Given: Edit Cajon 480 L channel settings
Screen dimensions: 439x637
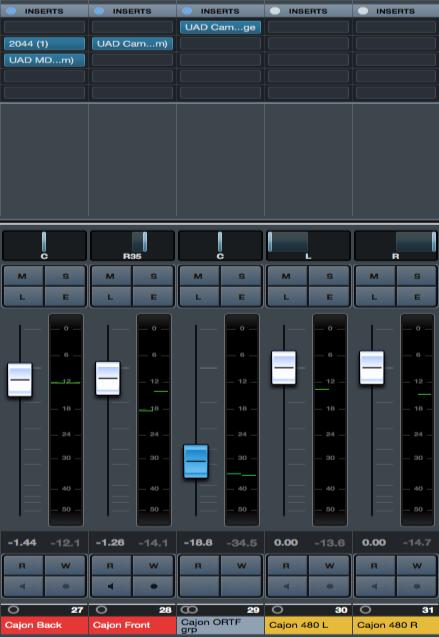Looking at the screenshot, I should coord(329,297).
